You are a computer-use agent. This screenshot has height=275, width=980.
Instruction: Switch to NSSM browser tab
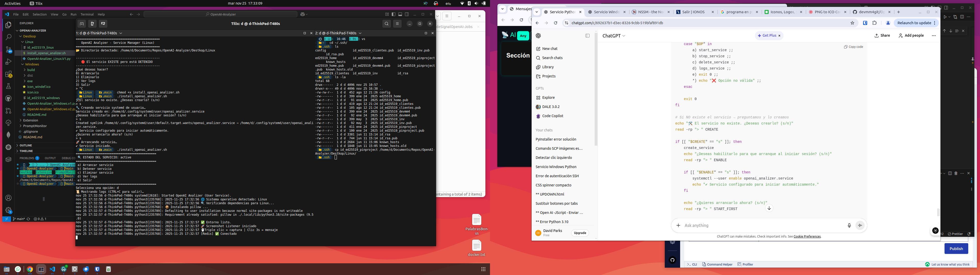click(x=649, y=12)
